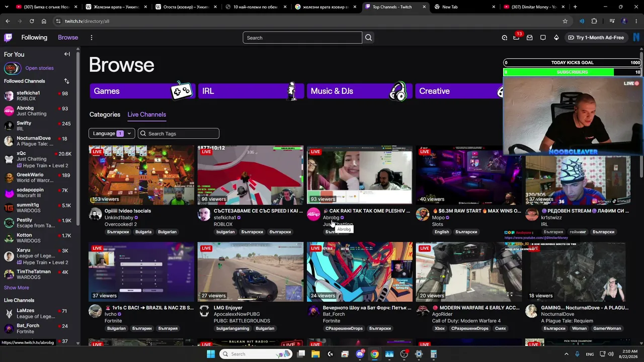Click the search magnifier button on Twitch
Screen dimensions: 644x362
(x=368, y=38)
